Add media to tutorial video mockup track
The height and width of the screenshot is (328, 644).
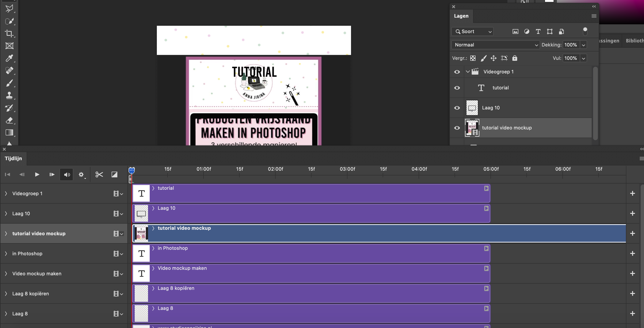point(633,233)
